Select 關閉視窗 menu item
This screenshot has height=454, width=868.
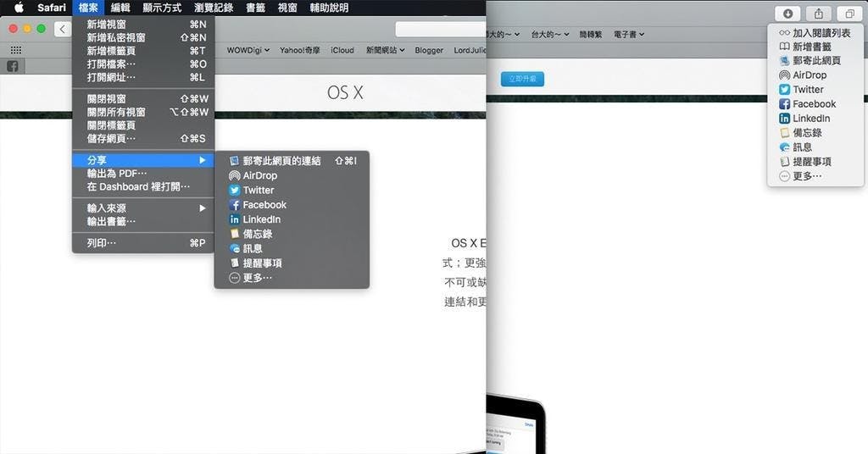tap(143, 99)
